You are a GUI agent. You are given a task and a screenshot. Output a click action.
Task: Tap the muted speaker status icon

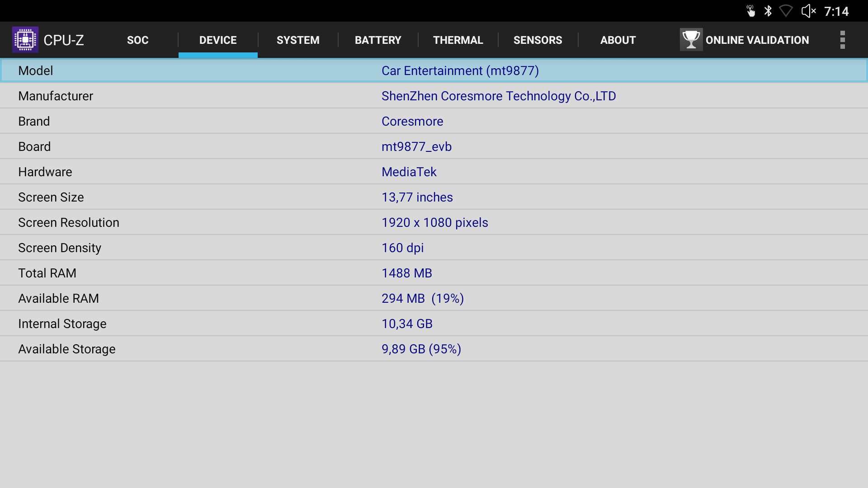[x=808, y=11]
